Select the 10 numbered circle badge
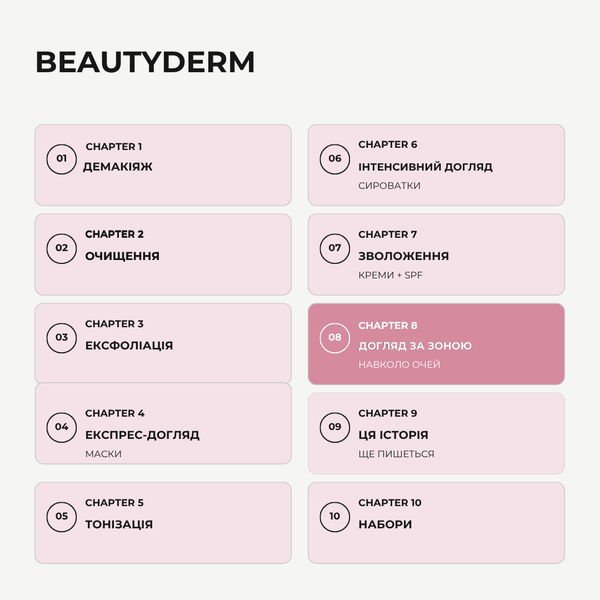Viewport: 600px width, 600px height. tap(334, 517)
